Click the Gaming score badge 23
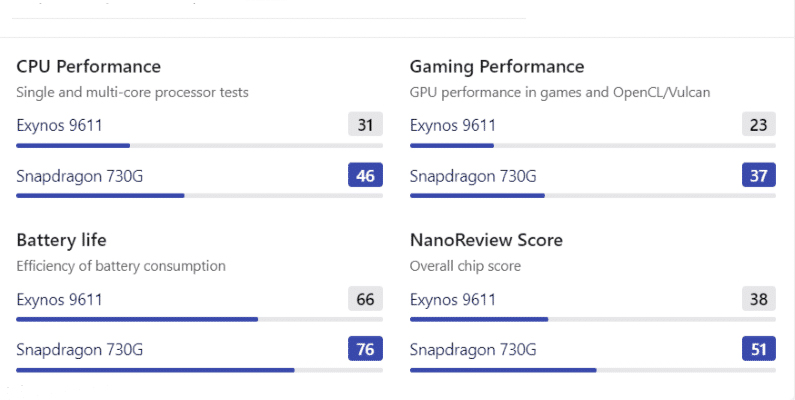Image resolution: width=795 pixels, height=400 pixels. point(759,125)
